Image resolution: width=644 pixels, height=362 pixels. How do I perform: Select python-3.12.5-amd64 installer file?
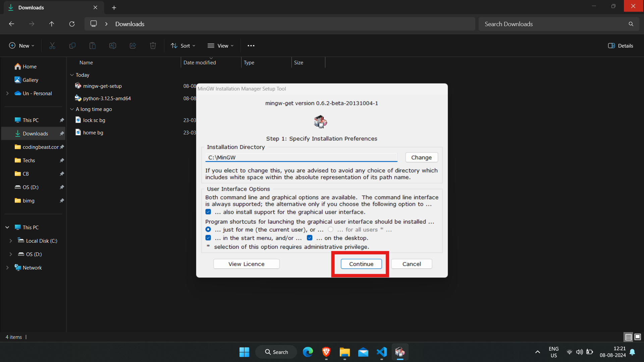[107, 98]
